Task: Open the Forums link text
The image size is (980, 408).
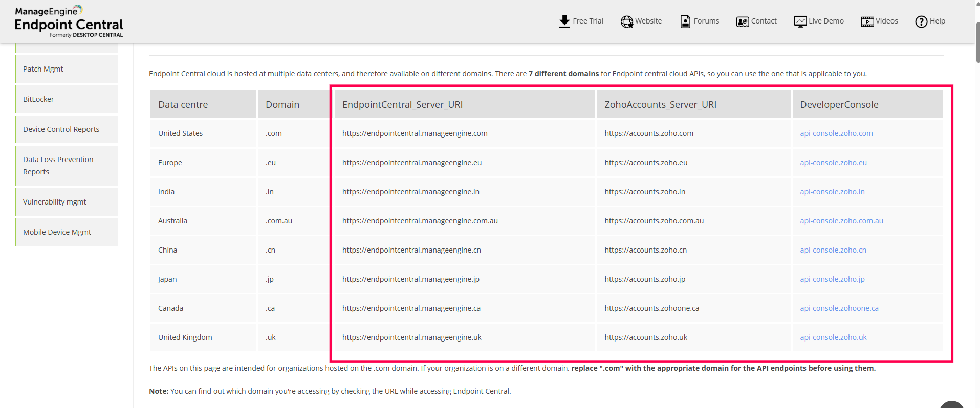Action: point(706,21)
